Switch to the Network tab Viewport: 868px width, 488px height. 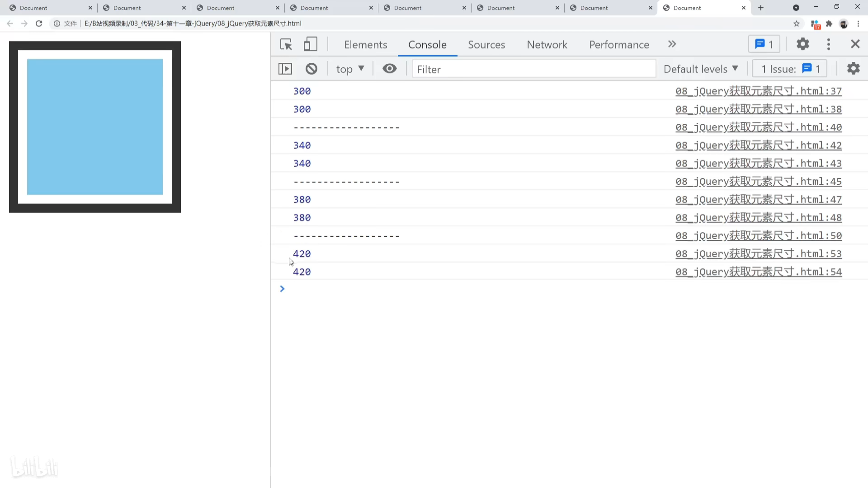(x=547, y=44)
